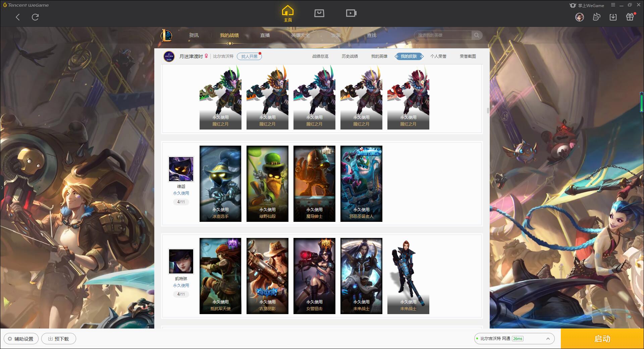Click 永久使用 link under 凯特琳
Screen dimensions: 644x349
181,286
